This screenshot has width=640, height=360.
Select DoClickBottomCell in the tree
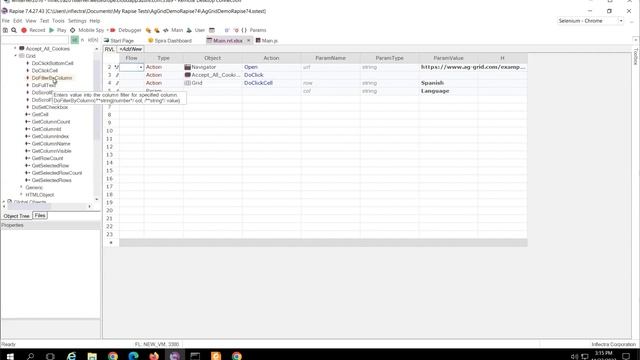[x=52, y=63]
